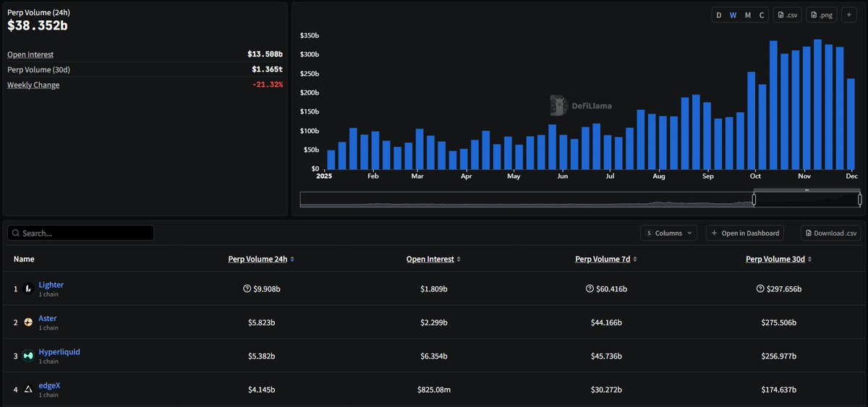Click the help icon beside Lighter's $297.656b
Screen dimensions: 868x407
[760, 288]
